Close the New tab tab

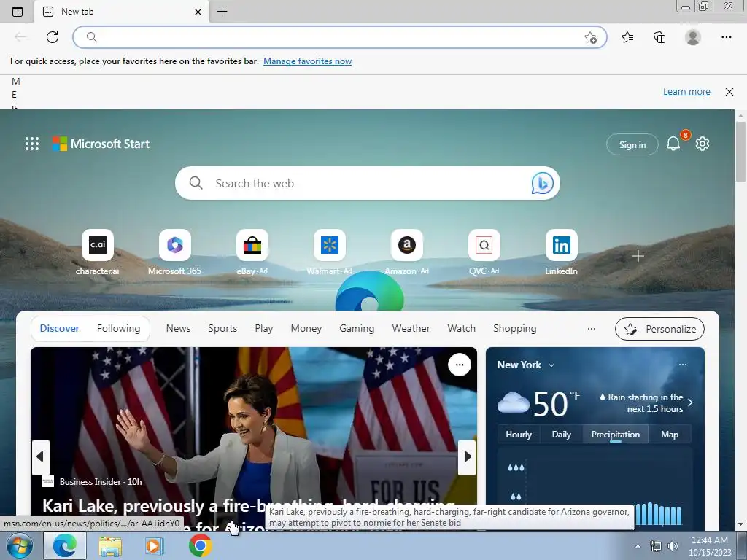198,12
